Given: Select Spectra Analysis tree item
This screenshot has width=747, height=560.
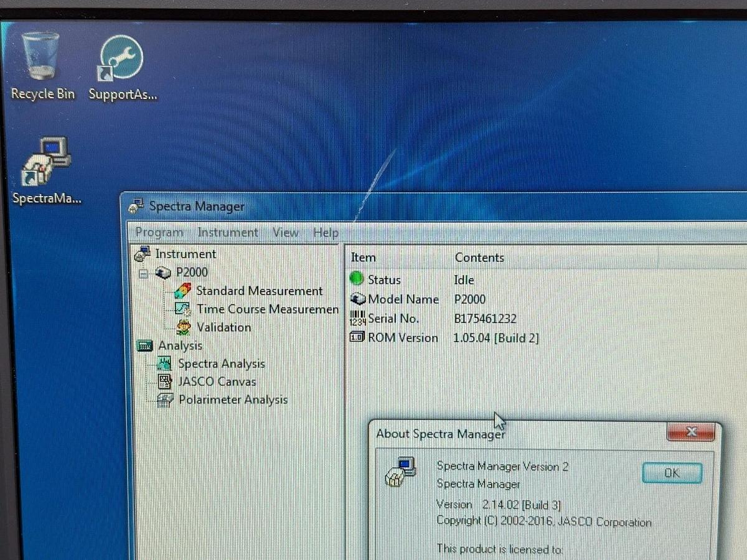Looking at the screenshot, I should click(x=222, y=363).
